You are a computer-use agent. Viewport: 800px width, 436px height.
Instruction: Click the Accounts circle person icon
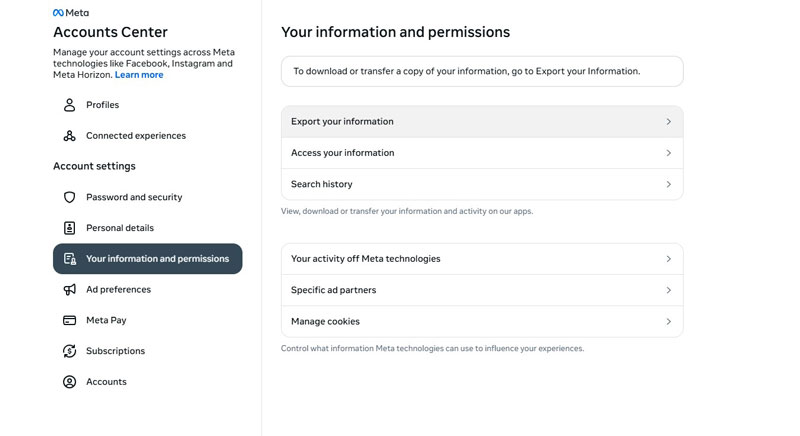point(70,382)
